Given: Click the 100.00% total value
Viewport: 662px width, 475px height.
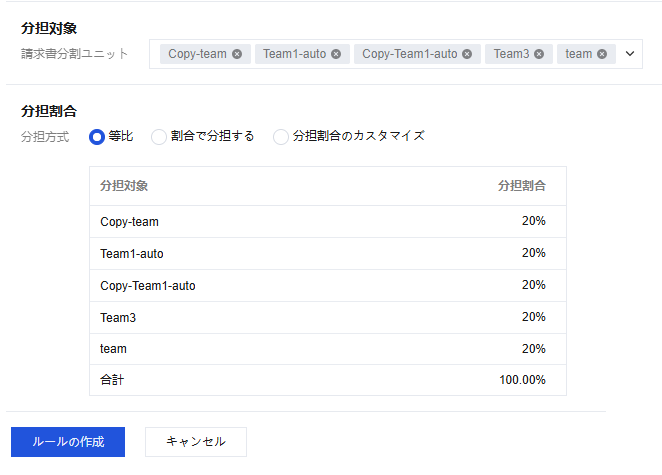Looking at the screenshot, I should click(x=522, y=380).
